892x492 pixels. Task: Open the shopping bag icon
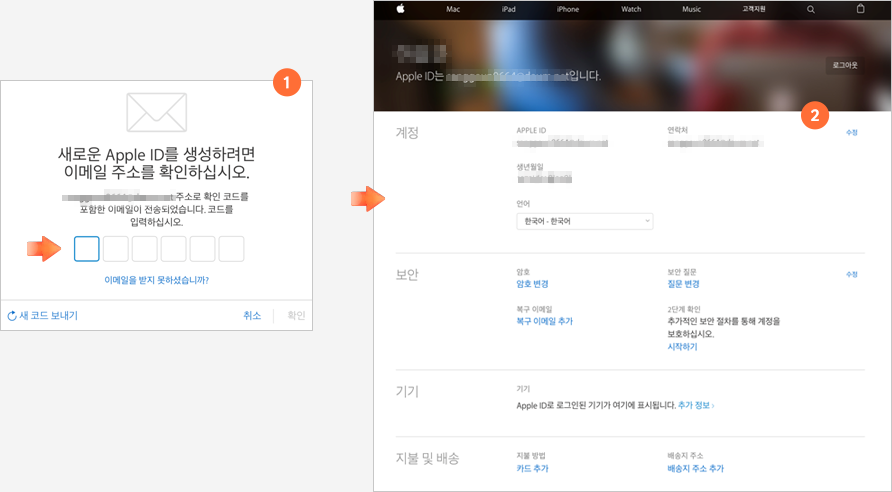coord(861,9)
